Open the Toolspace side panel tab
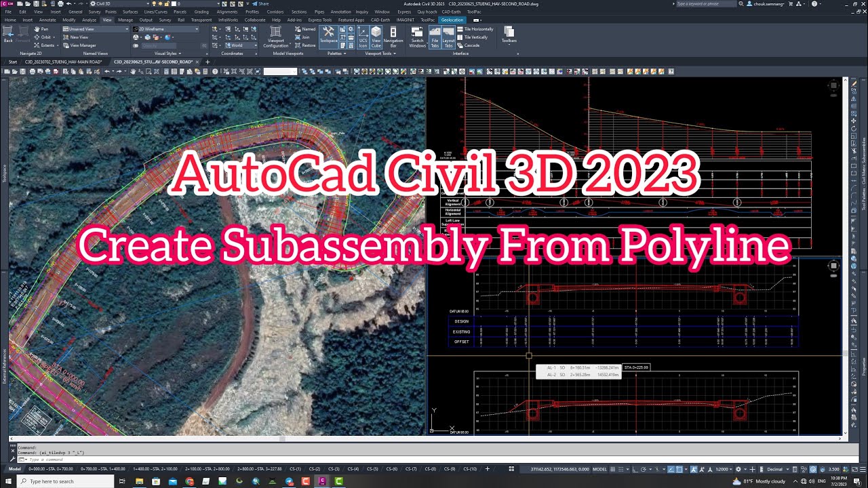868x488 pixels. pos(4,174)
